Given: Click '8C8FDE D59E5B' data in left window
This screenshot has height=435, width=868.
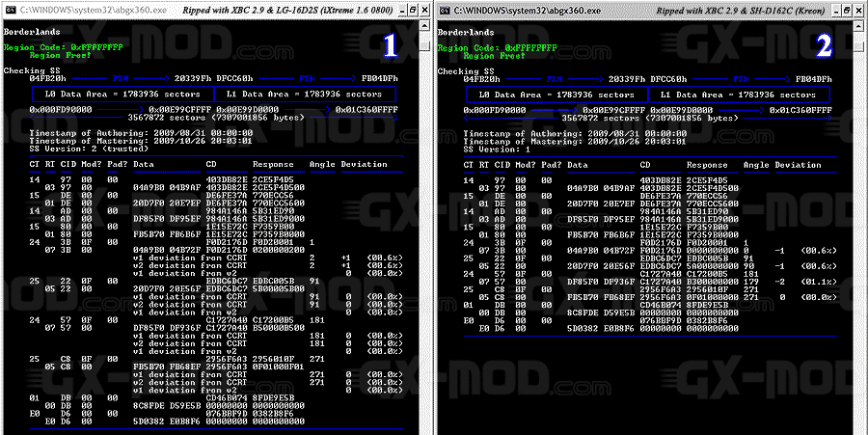Looking at the screenshot, I should coord(167,406).
